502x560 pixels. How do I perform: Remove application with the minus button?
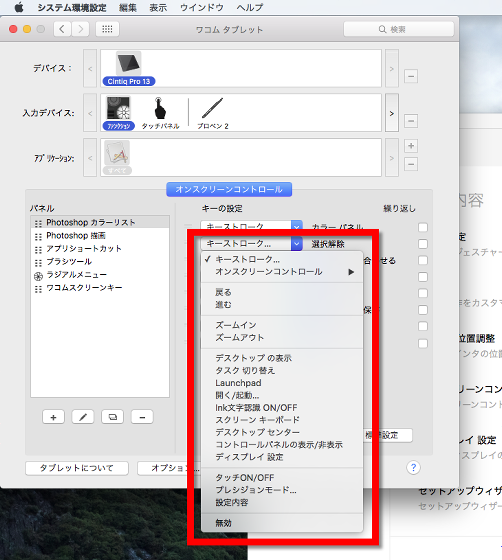tap(411, 164)
